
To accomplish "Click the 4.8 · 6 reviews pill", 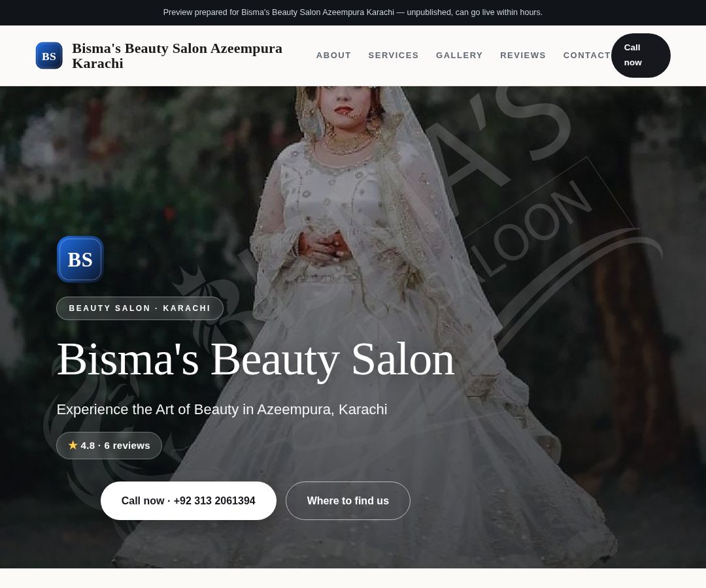I will (x=109, y=446).
